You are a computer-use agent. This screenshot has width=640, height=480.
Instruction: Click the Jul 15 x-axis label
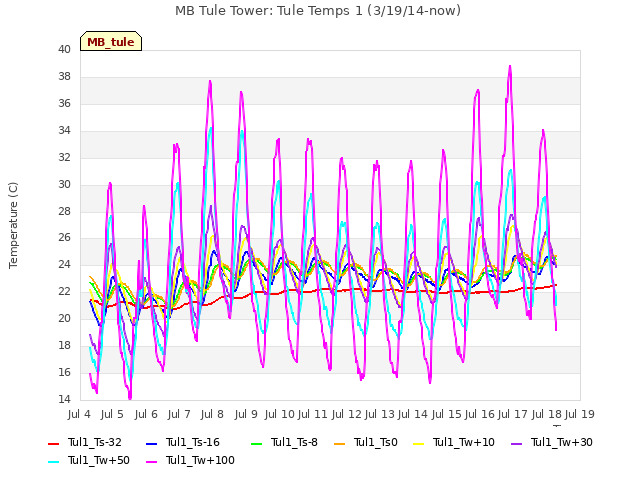(x=446, y=414)
